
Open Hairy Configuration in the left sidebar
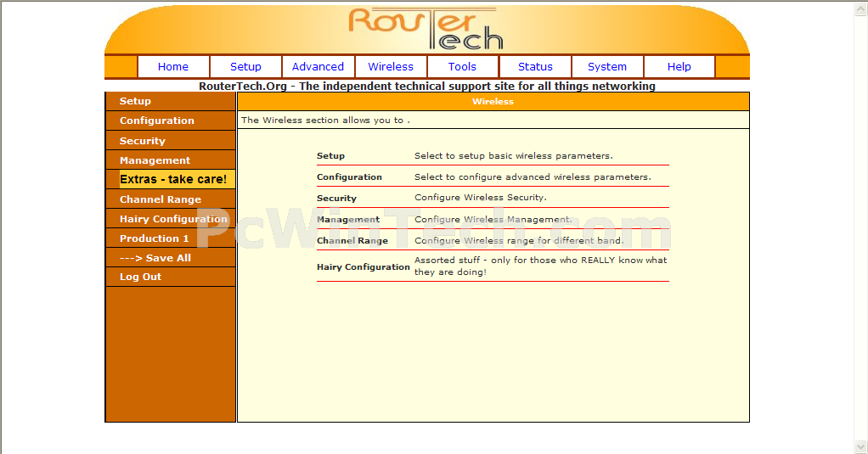[171, 219]
